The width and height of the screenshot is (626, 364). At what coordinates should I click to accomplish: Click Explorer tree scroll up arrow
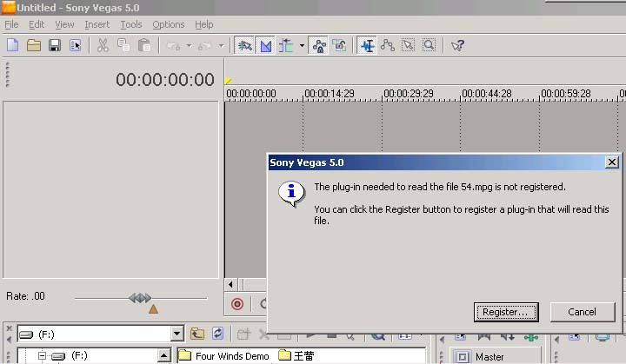[163, 355]
